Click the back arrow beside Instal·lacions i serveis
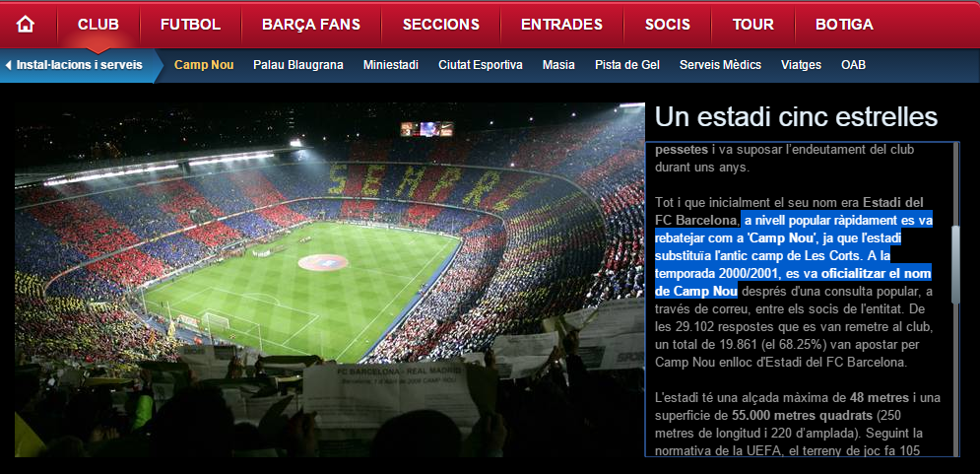Image resolution: width=980 pixels, height=474 pixels. 8,65
